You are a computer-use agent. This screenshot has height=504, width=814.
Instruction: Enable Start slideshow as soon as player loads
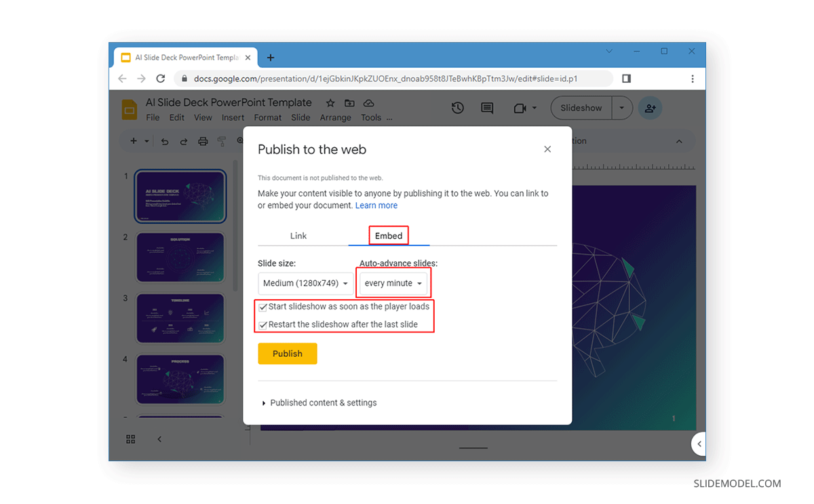pyautogui.click(x=263, y=307)
